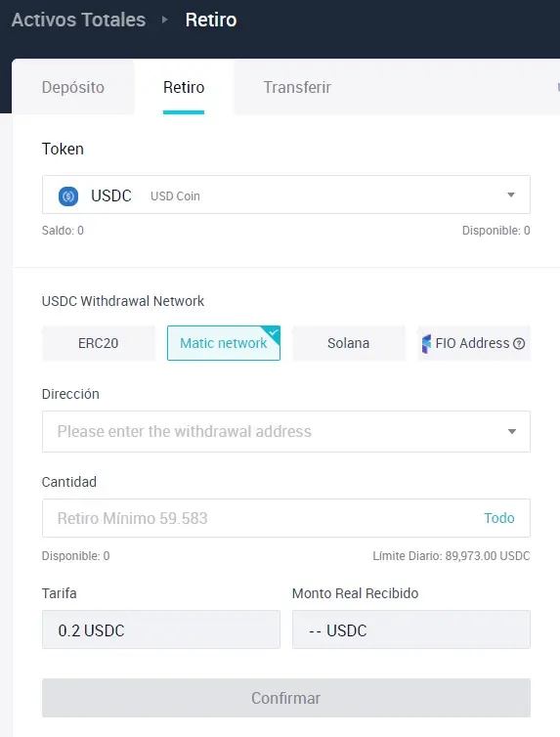Screen dimensions: 560x737
Task: Click the checkmark badge on Matic network
Action: pyautogui.click(x=274, y=331)
